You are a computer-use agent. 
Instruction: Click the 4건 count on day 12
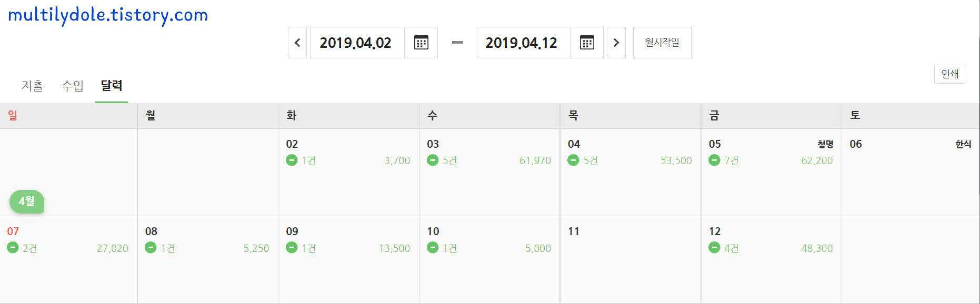732,248
